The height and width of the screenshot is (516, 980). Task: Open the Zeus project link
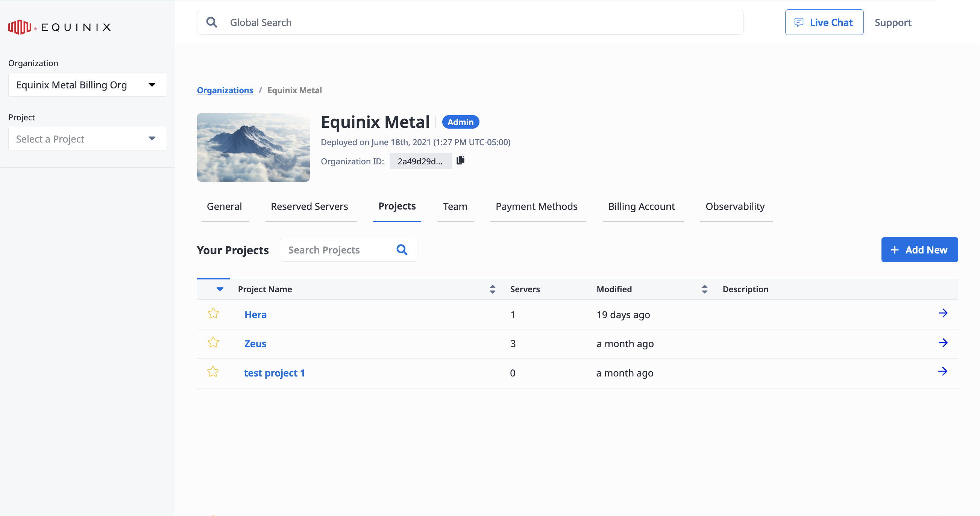[255, 344]
